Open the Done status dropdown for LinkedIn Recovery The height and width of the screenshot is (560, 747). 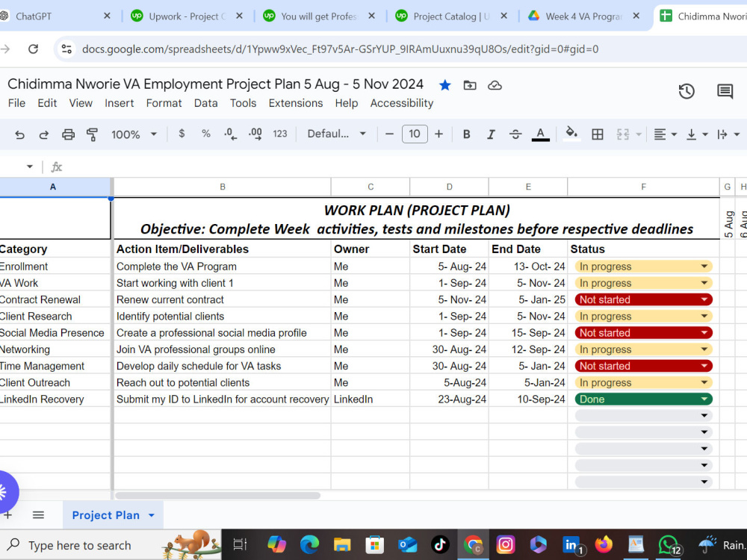643,399
